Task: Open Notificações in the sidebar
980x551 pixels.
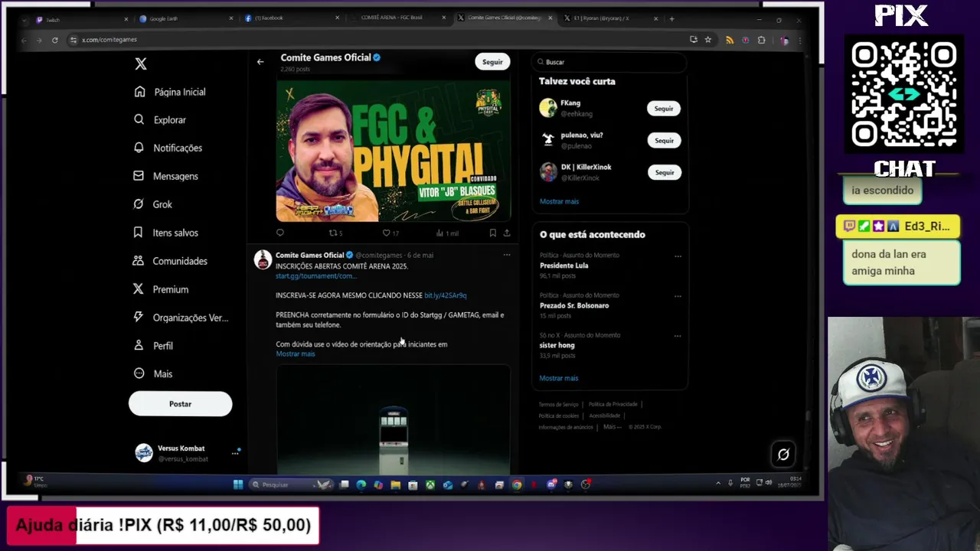Action: click(168, 148)
